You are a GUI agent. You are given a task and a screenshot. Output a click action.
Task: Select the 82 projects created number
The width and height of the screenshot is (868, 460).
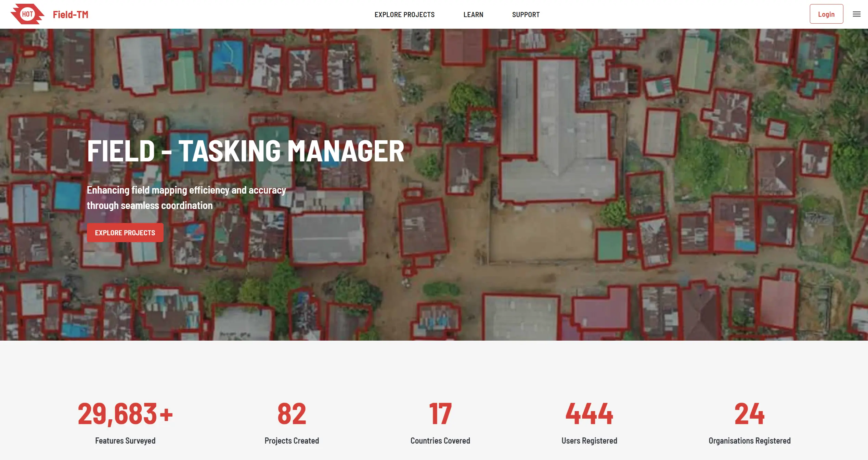pos(292,414)
